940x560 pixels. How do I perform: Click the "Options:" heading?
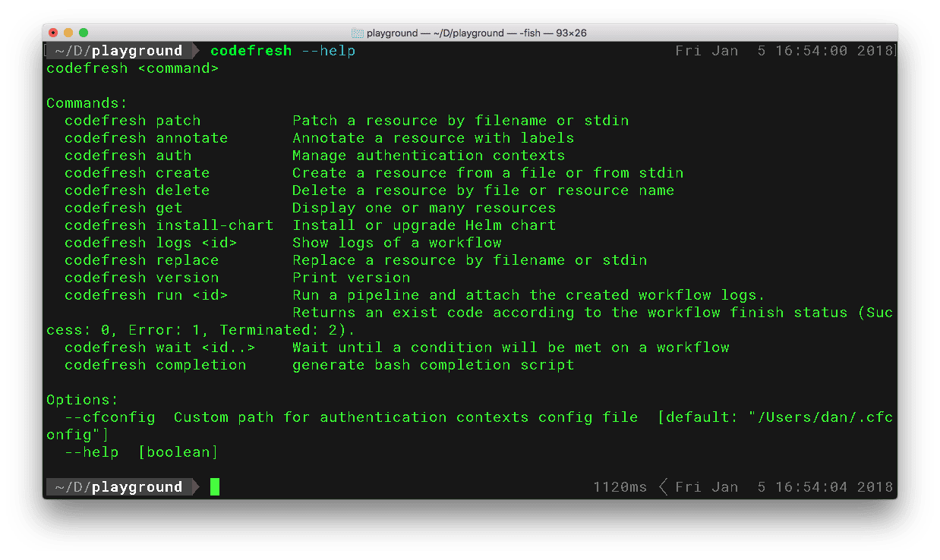[x=83, y=400]
